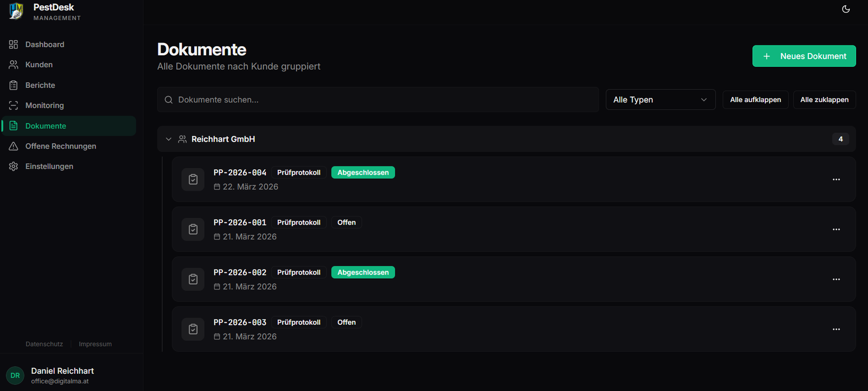Go to Dashboard in the sidebar
The width and height of the screenshot is (868, 391).
(x=44, y=44)
